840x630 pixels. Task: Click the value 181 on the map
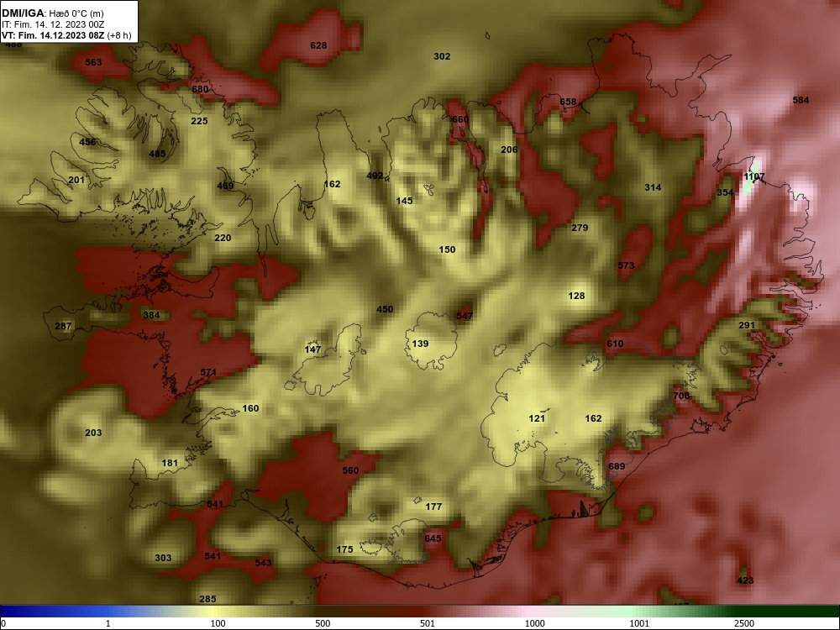click(170, 464)
